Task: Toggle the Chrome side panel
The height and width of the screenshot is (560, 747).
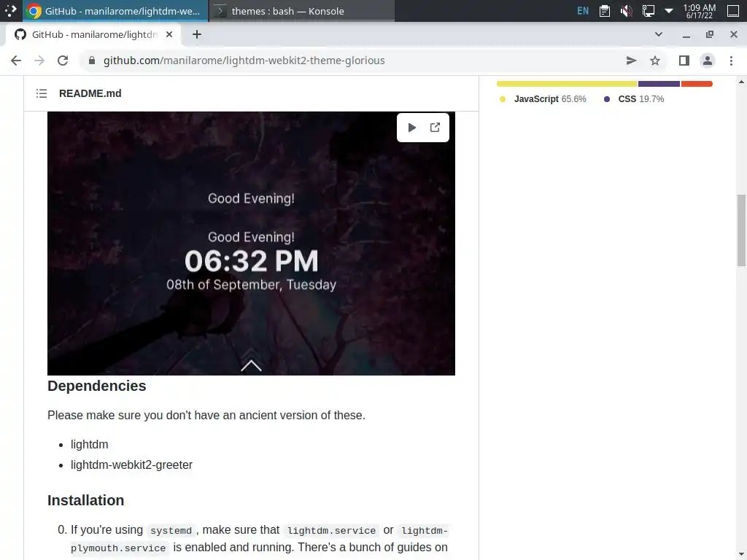Action: (x=684, y=61)
